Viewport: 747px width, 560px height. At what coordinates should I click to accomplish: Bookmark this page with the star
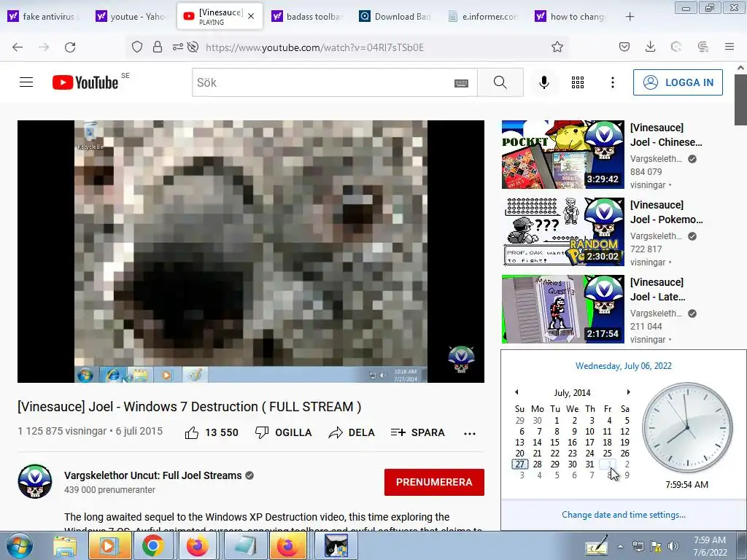tap(557, 47)
